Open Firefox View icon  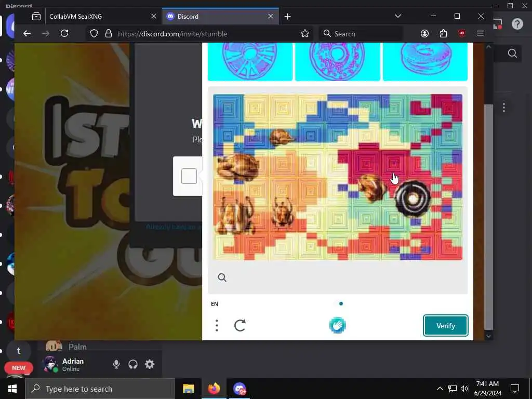(x=36, y=16)
